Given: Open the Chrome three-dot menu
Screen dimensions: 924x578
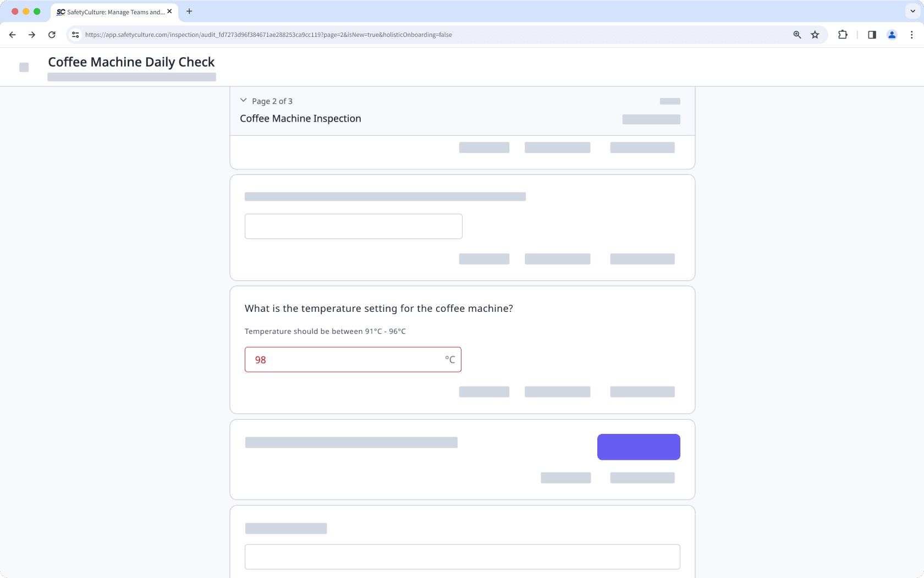Looking at the screenshot, I should (911, 35).
